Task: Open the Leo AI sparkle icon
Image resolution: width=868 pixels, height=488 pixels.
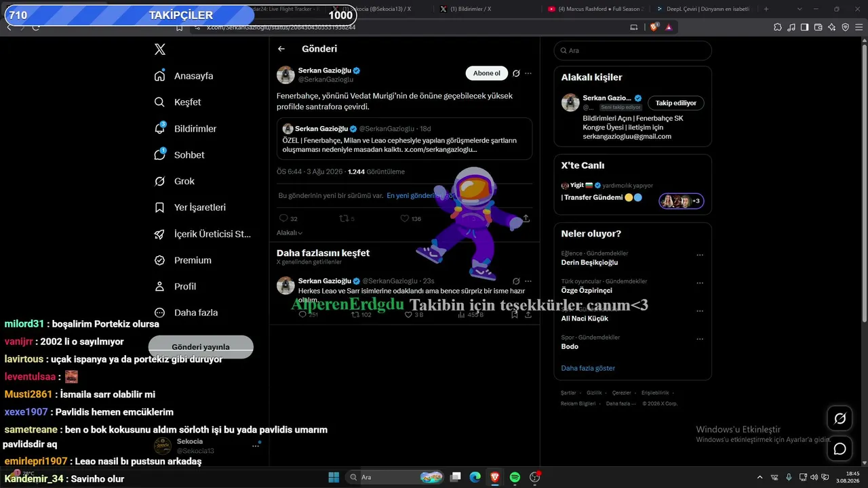Action: (x=832, y=27)
